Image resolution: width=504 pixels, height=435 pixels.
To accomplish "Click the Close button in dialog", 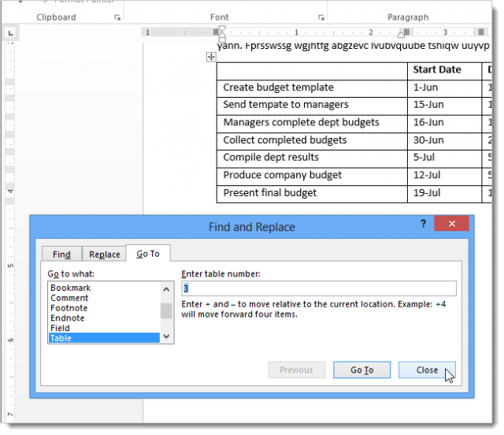I will [428, 370].
